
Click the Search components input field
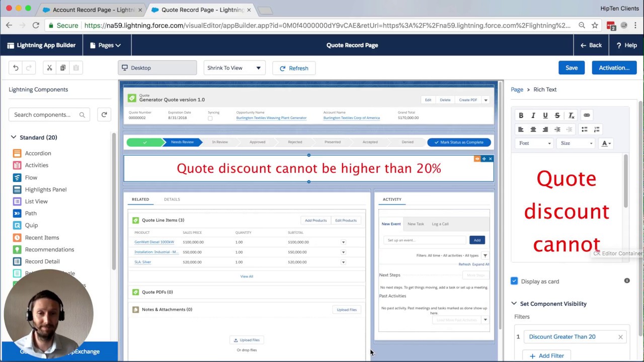(x=49, y=115)
